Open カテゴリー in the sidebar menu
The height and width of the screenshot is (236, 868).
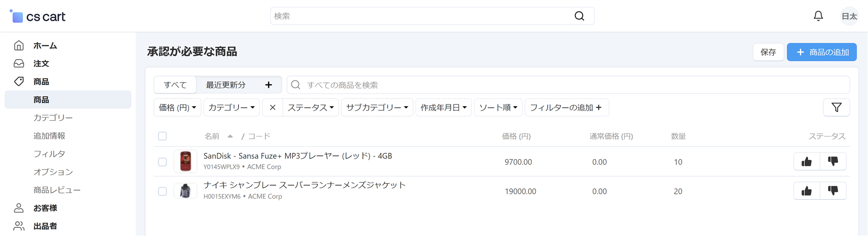point(53,118)
